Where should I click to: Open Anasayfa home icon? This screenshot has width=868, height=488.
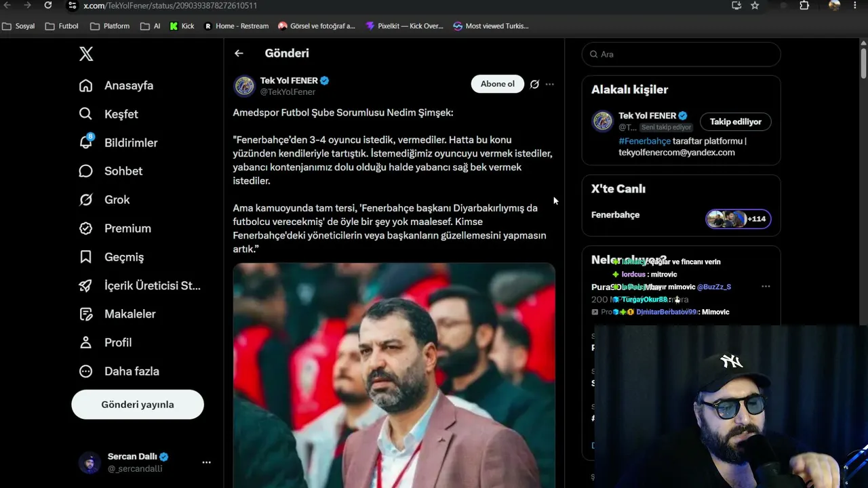85,85
